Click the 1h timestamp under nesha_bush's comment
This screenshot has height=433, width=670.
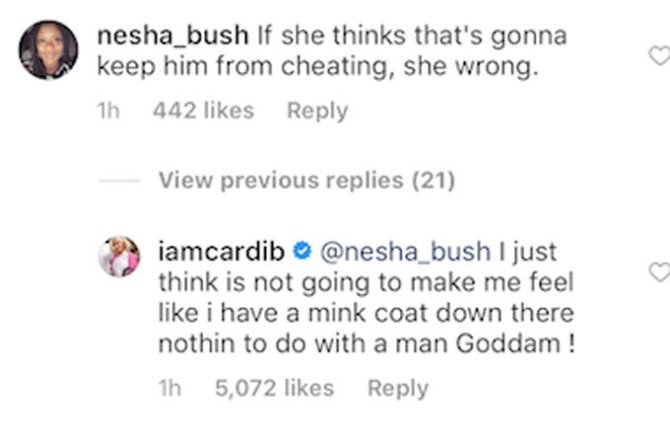pos(108,112)
